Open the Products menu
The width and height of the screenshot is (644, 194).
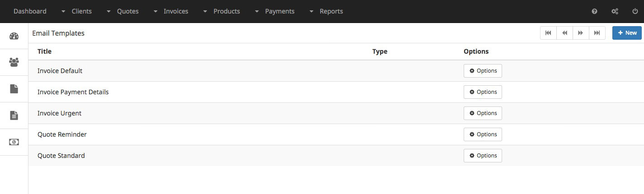click(x=221, y=11)
